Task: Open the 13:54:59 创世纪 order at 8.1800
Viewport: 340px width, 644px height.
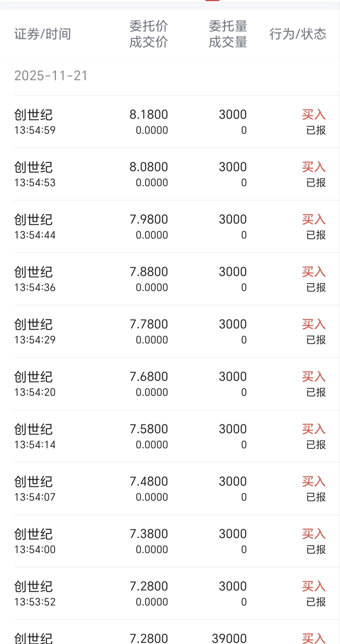Action: (170, 122)
